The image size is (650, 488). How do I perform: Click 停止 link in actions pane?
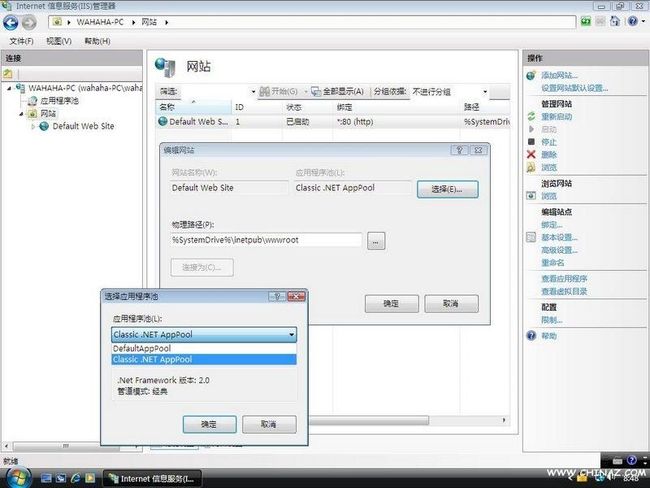click(x=549, y=142)
